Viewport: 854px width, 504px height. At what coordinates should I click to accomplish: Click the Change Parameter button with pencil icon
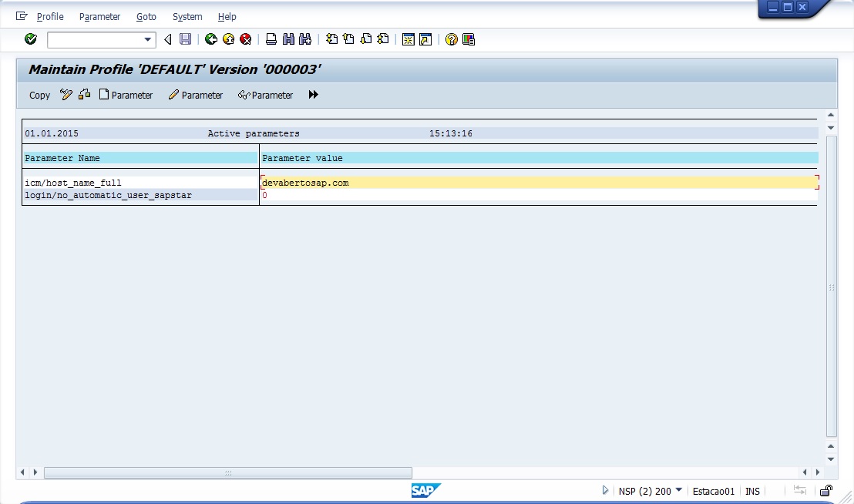(x=196, y=96)
